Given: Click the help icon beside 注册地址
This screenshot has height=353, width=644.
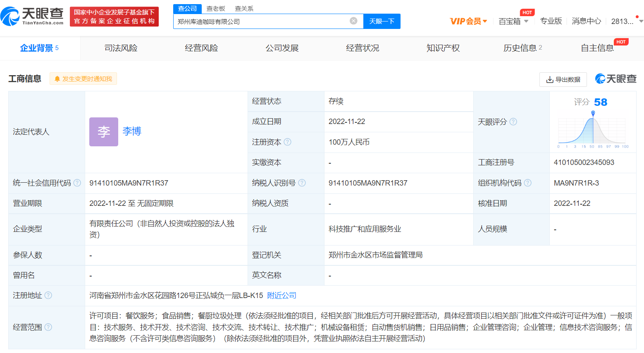Looking at the screenshot, I should [x=48, y=296].
